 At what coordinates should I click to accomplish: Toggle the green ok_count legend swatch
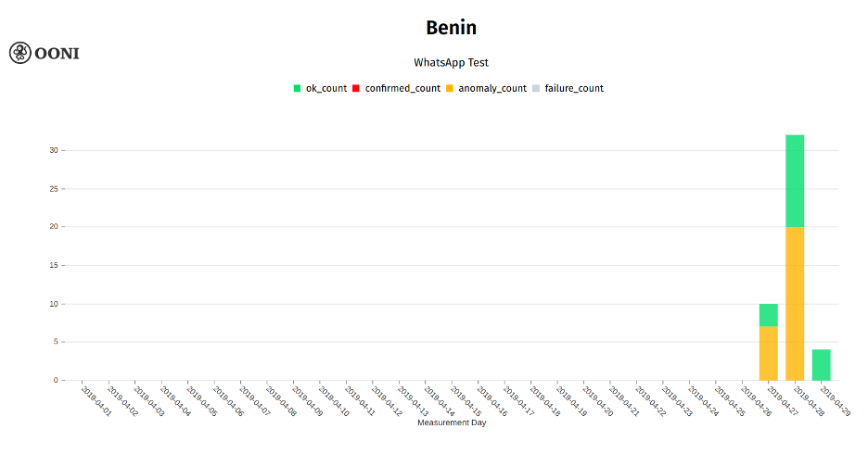click(297, 88)
